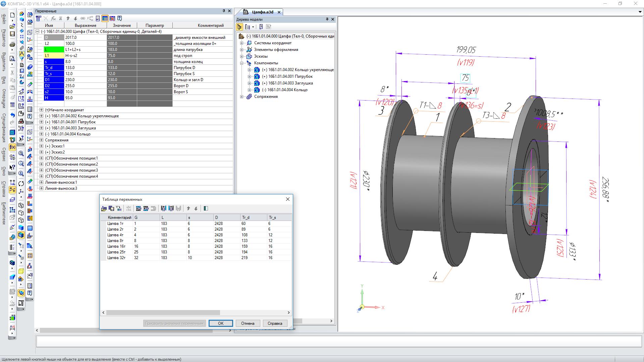
Task: Click the f(x) variables icon in the left toolbar
Action: tap(12, 147)
